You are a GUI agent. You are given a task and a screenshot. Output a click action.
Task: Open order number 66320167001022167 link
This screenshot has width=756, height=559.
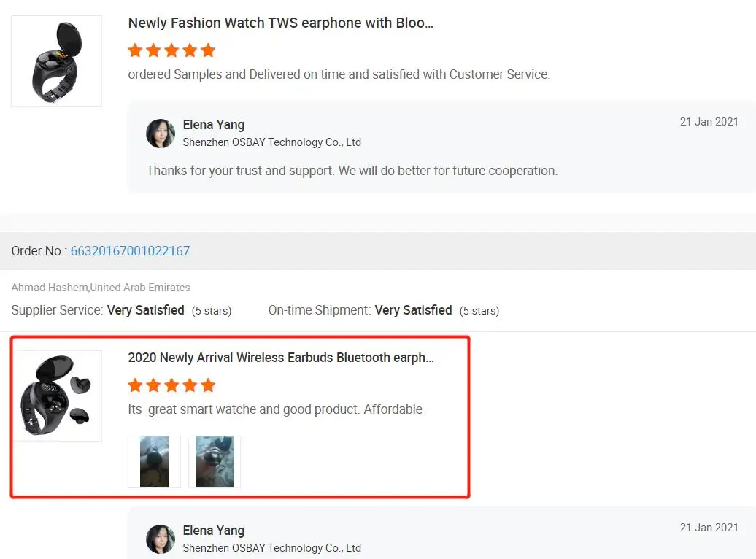click(x=130, y=251)
